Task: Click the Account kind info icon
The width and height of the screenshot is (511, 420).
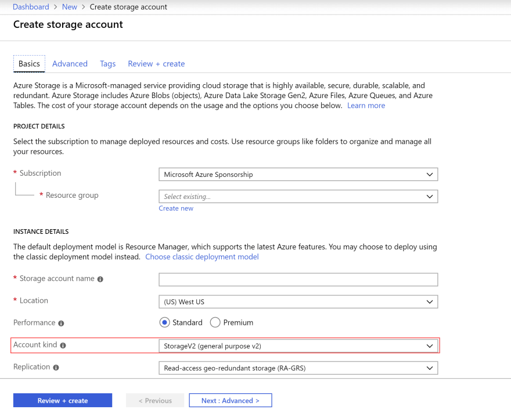Action: [x=63, y=345]
